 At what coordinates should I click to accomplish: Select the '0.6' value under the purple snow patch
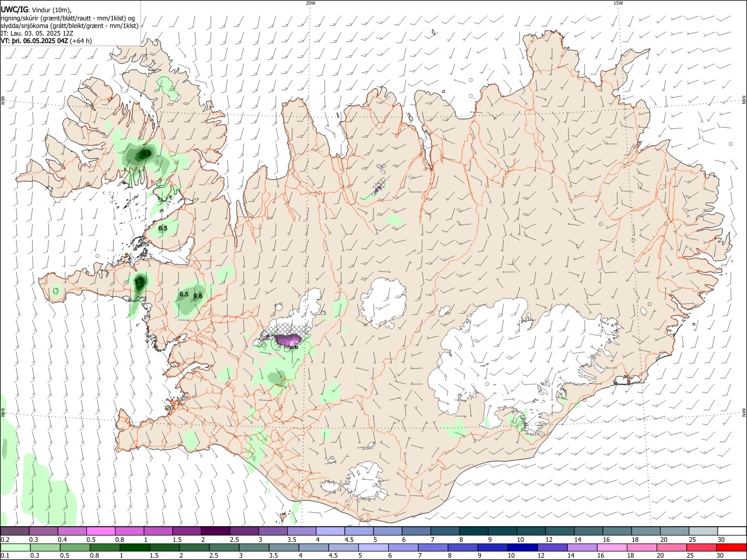coord(294,346)
